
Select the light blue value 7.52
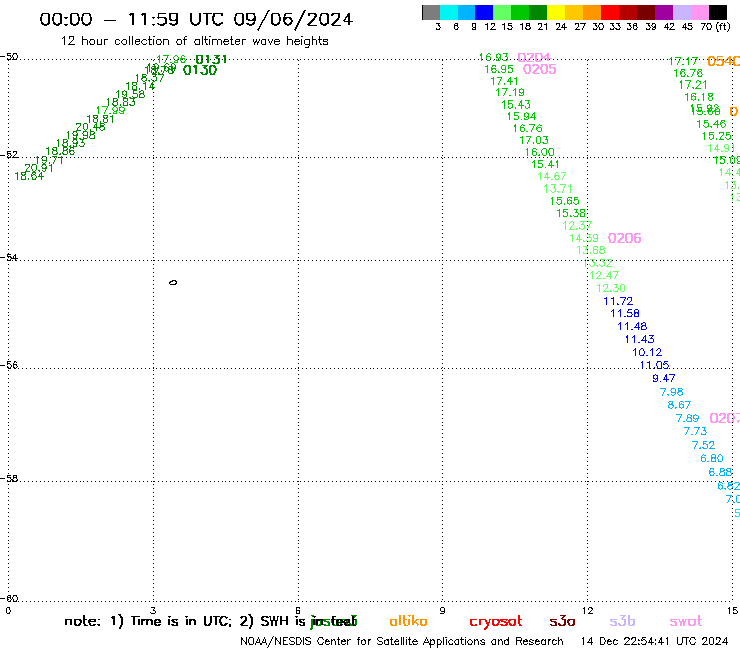pos(703,445)
